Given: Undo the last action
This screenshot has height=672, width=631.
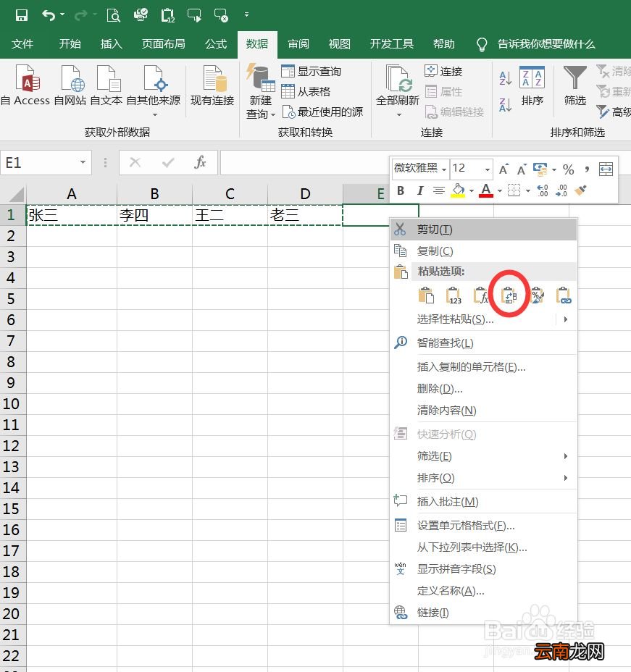Looking at the screenshot, I should click(x=49, y=15).
